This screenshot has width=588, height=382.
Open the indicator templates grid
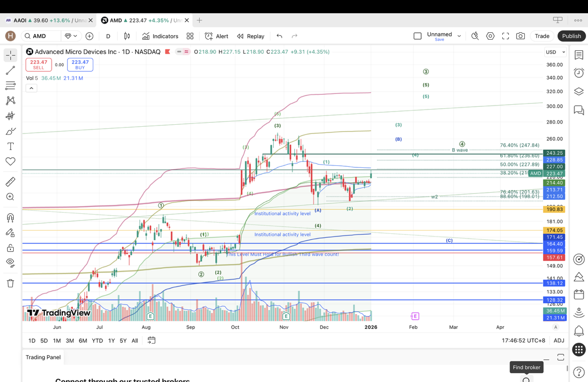[190, 36]
